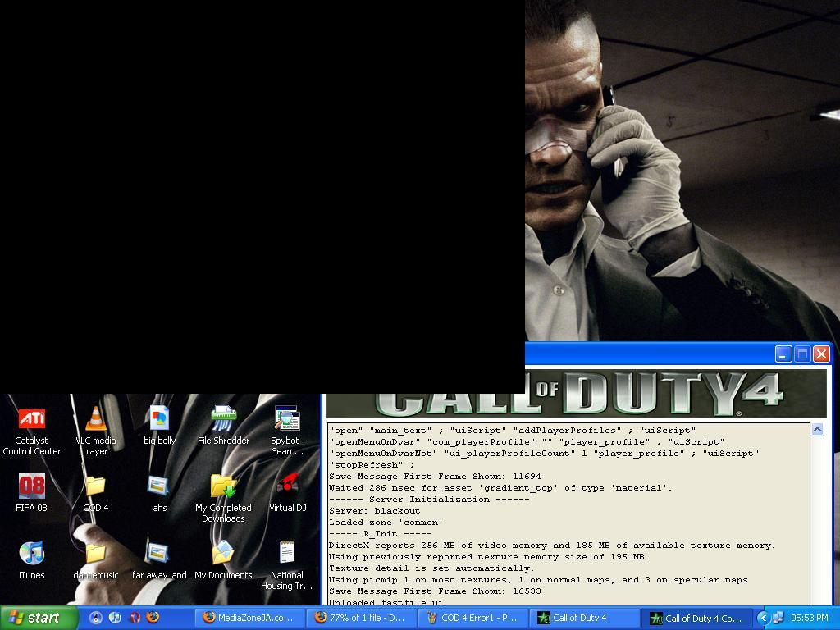The image size is (840, 630).
Task: Click 'Waited 286 msec for asset' line
Action: pyautogui.click(x=500, y=487)
